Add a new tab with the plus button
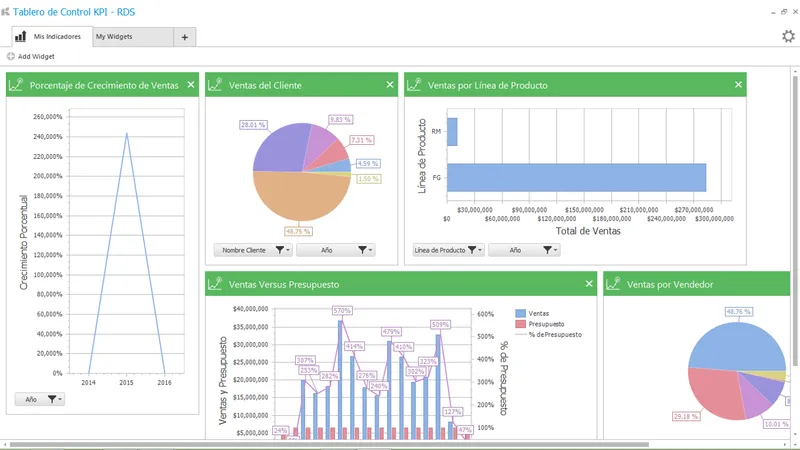800x450 pixels. click(x=185, y=37)
